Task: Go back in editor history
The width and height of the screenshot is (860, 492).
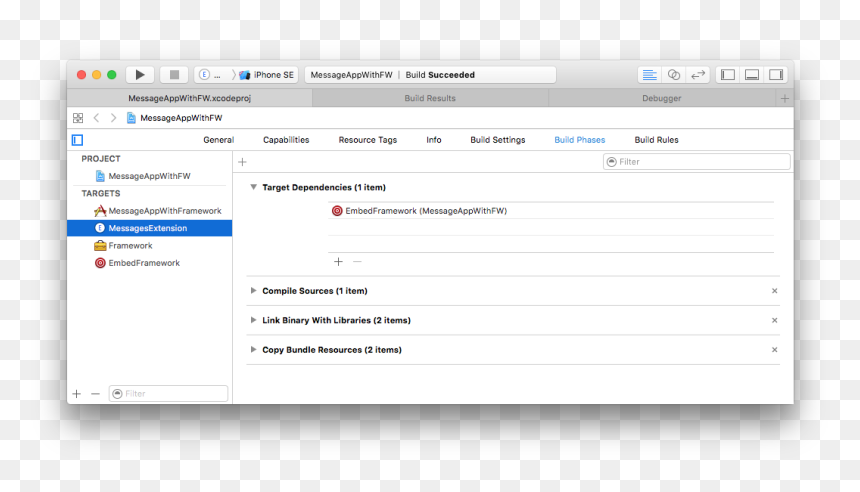Action: click(97, 118)
